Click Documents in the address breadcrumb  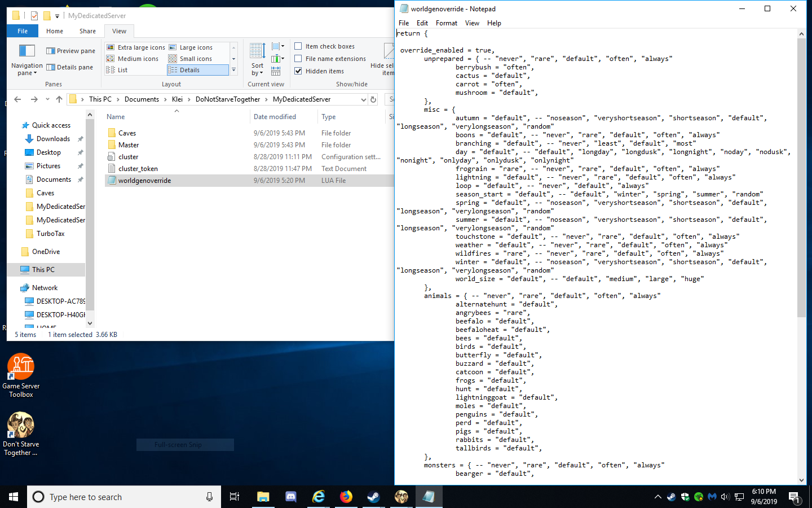pyautogui.click(x=142, y=99)
